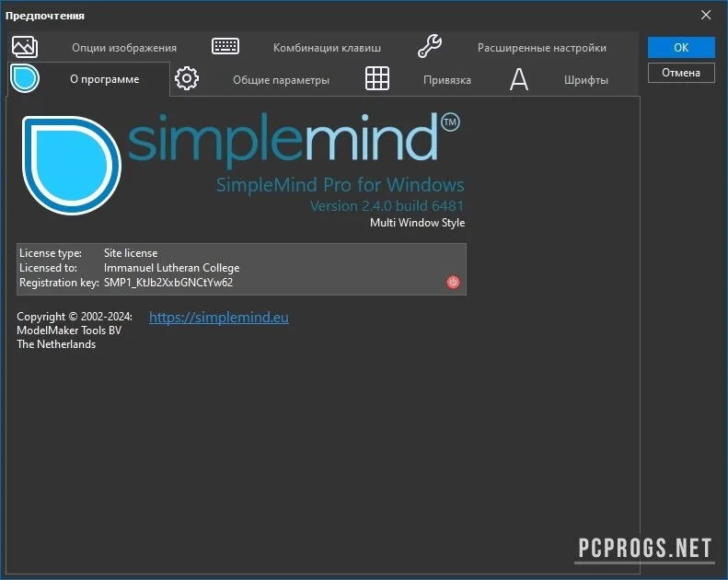Click the SimpleMind Pro for Windows text

tap(340, 185)
